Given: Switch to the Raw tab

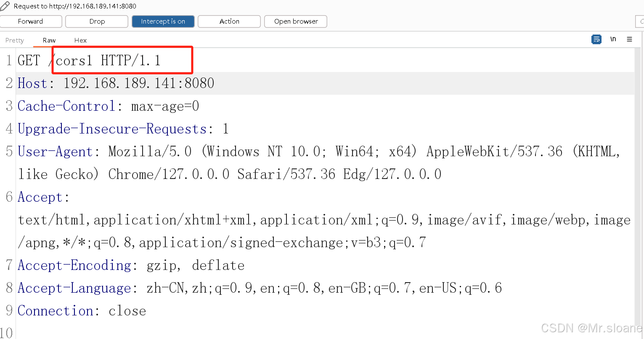Looking at the screenshot, I should click(49, 40).
